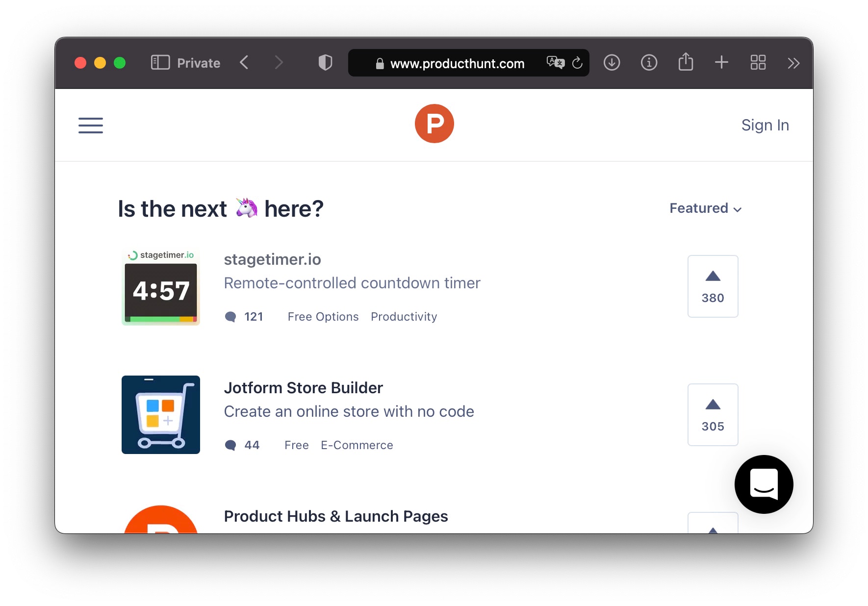This screenshot has width=868, height=606.
Task: Click the www.producthunt.com address field
Action: pyautogui.click(x=468, y=63)
